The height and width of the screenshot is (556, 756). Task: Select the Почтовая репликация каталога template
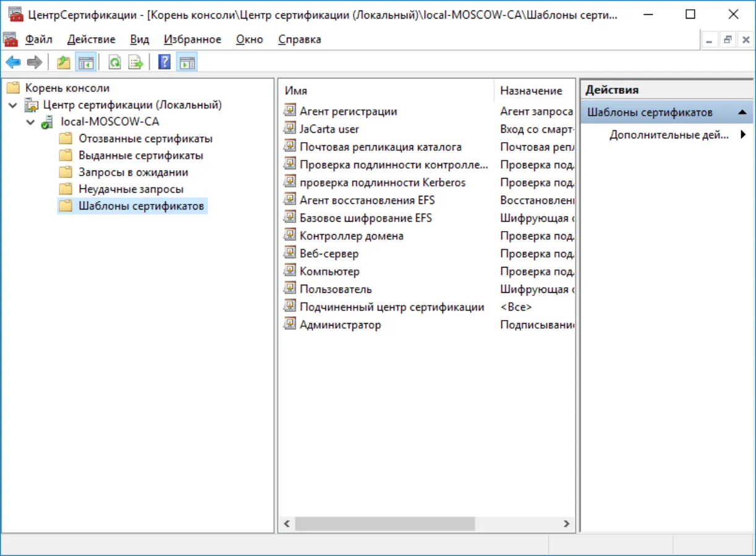click(x=381, y=147)
